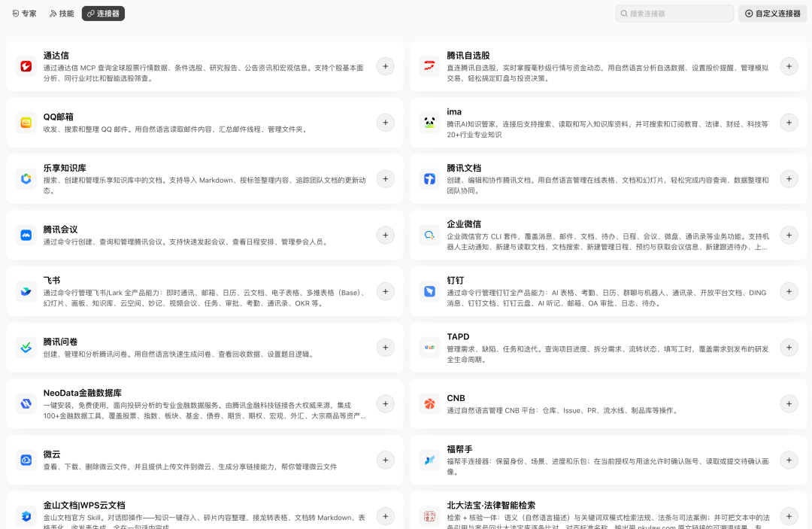The image size is (812, 529).
Task: Add the QQ邮箱 connector with plus
Action: click(x=385, y=123)
